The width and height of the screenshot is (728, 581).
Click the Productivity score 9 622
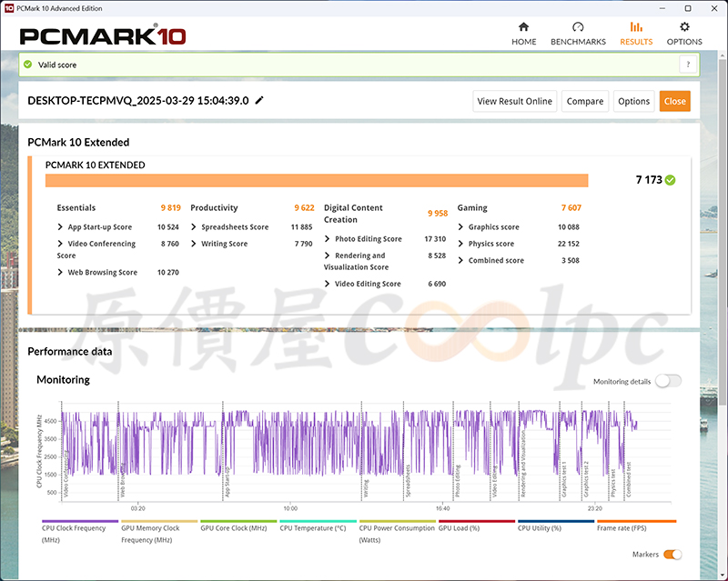click(304, 208)
